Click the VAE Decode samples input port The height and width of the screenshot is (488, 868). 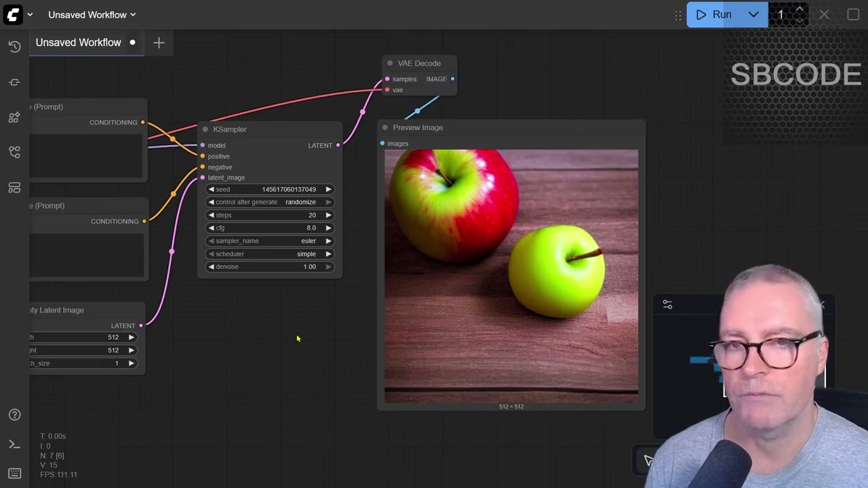[x=387, y=79]
